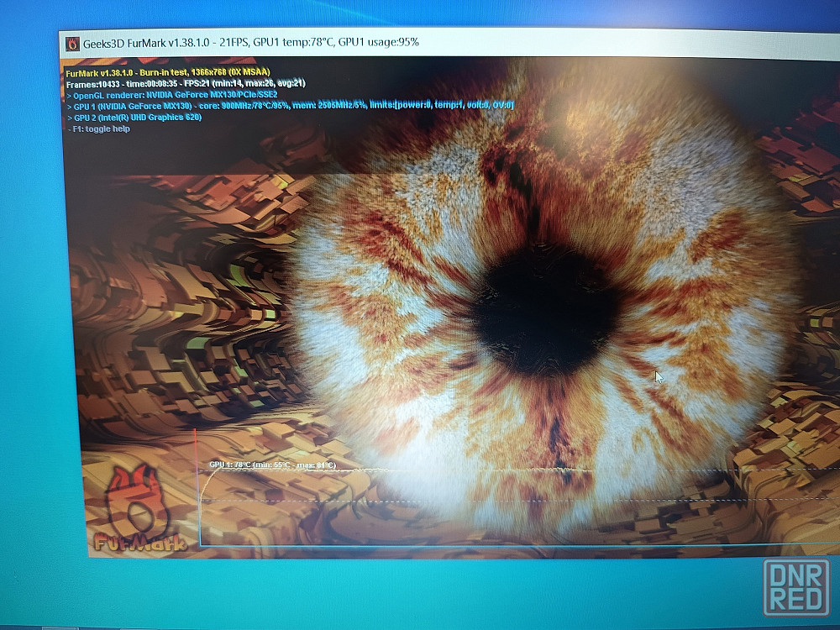Click the 'FurMark v1.38.1.0 - Burn-in test' overlay line
840x630 pixels.
pos(168,72)
